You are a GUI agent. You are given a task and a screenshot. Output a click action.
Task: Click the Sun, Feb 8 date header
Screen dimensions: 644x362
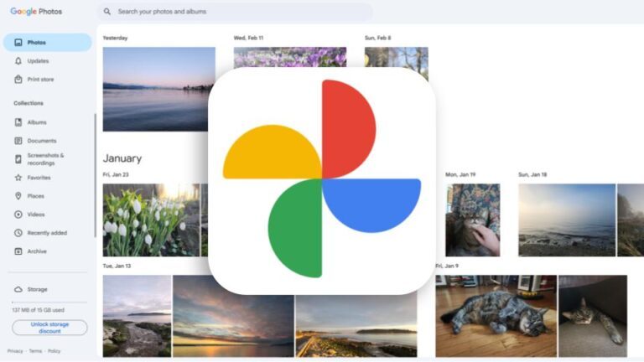click(378, 38)
